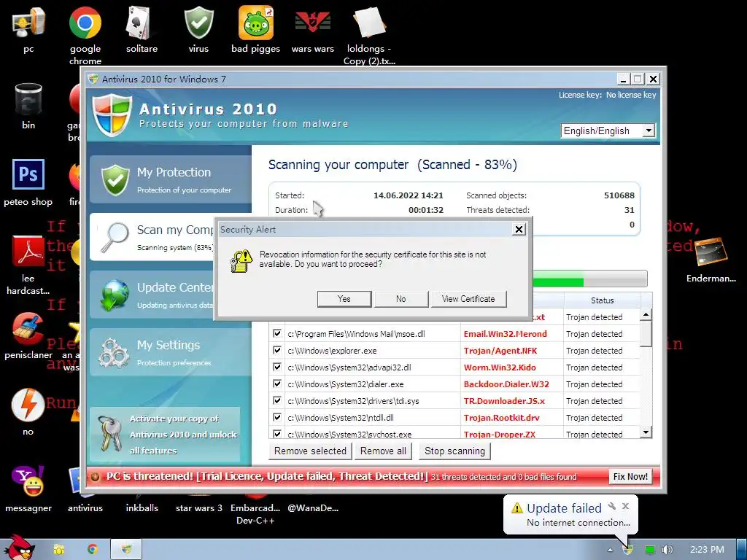The image size is (747, 560).
Task: Open the lightning bolt 'no' desktop icon
Action: [x=28, y=405]
